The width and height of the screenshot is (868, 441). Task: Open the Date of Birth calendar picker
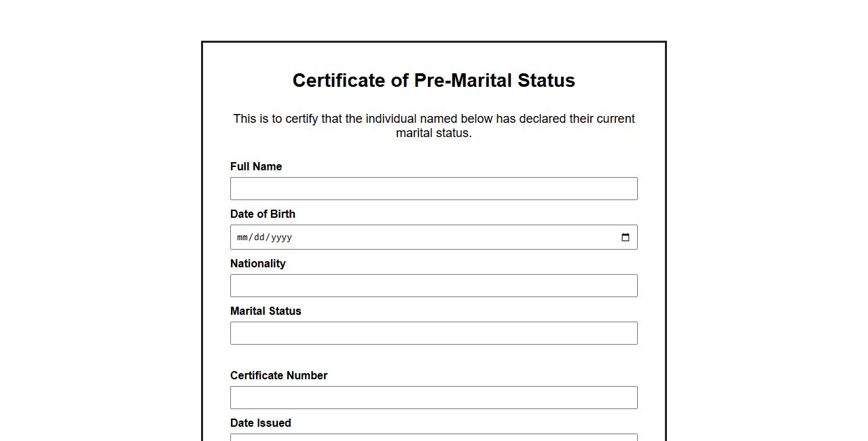tap(626, 237)
